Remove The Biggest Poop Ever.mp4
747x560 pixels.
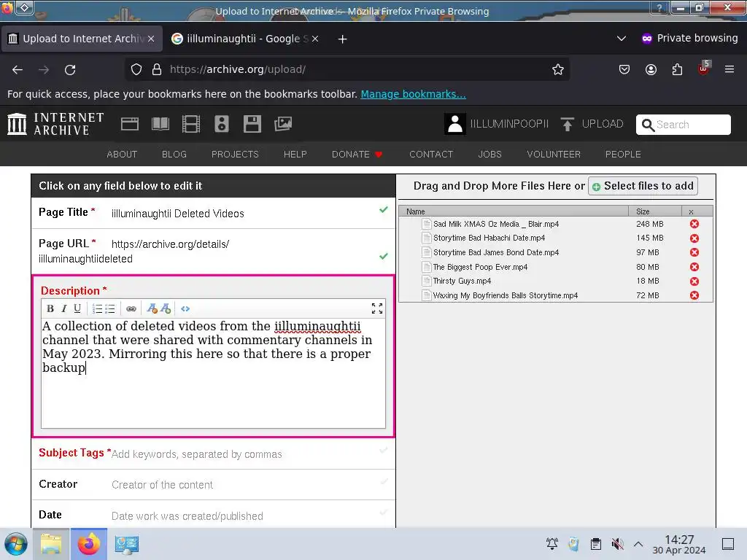[x=694, y=267]
